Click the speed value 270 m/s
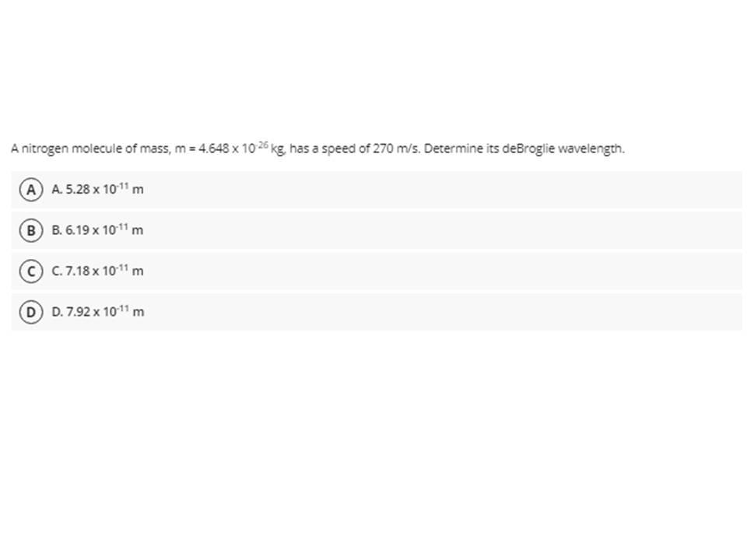 point(396,149)
